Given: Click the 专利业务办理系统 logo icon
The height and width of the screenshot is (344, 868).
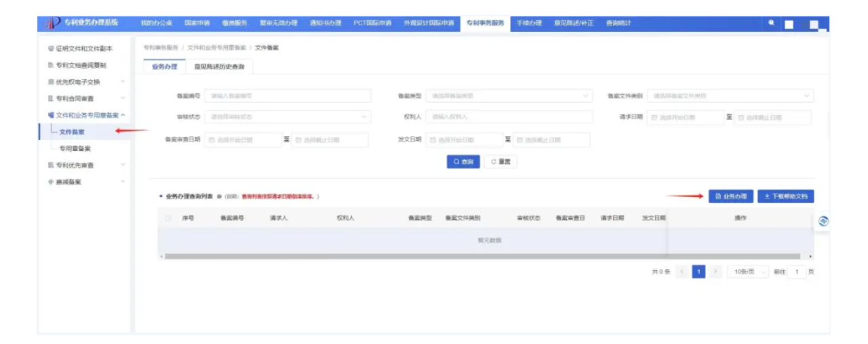Looking at the screenshot, I should (53, 24).
